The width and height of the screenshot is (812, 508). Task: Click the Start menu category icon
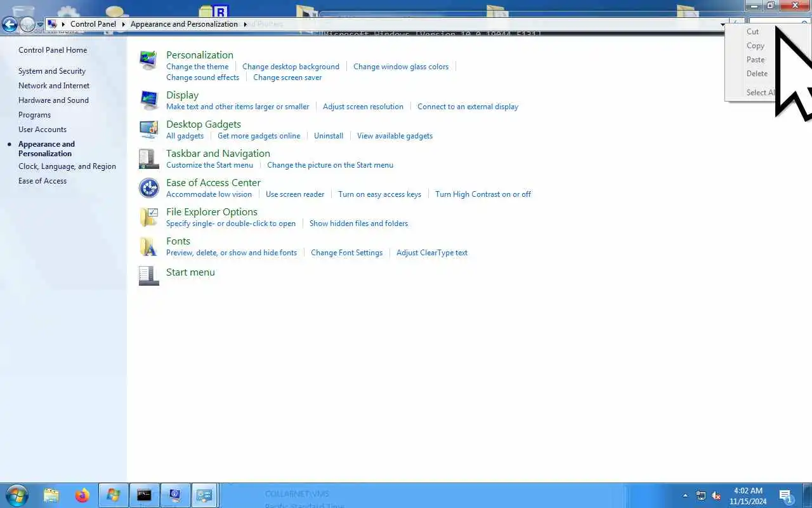pos(148,276)
